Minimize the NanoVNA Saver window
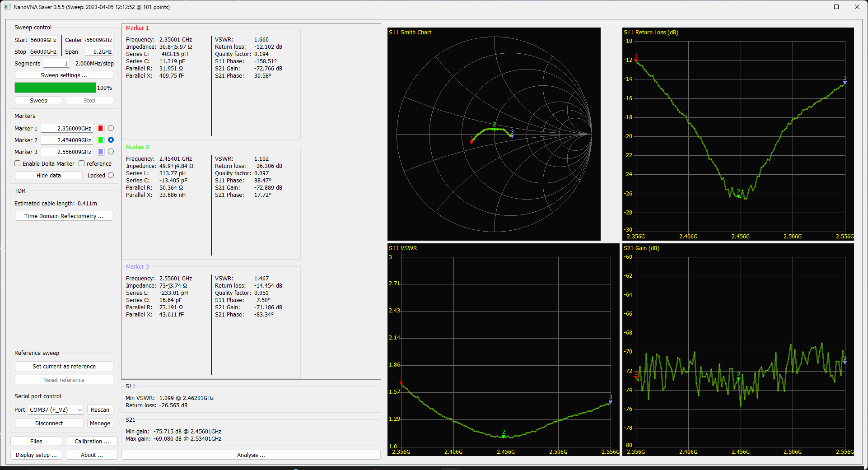This screenshot has width=868, height=470. pyautogui.click(x=816, y=7)
